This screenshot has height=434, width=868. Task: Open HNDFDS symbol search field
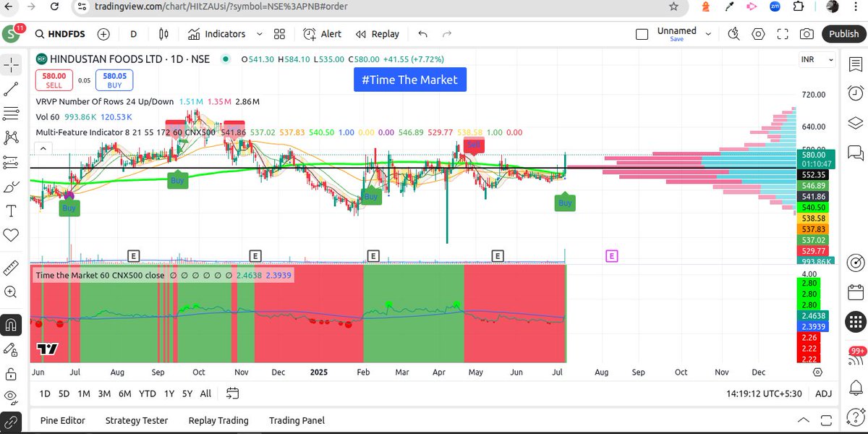click(x=59, y=34)
